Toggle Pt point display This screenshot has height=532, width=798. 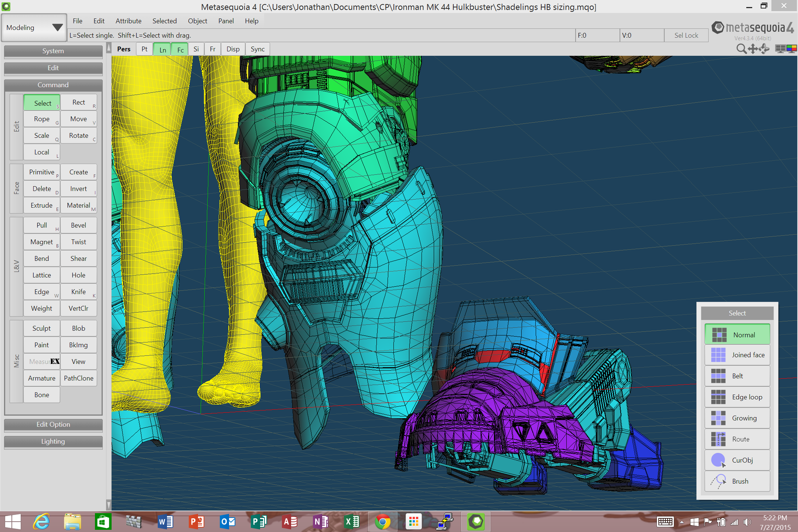(x=144, y=49)
